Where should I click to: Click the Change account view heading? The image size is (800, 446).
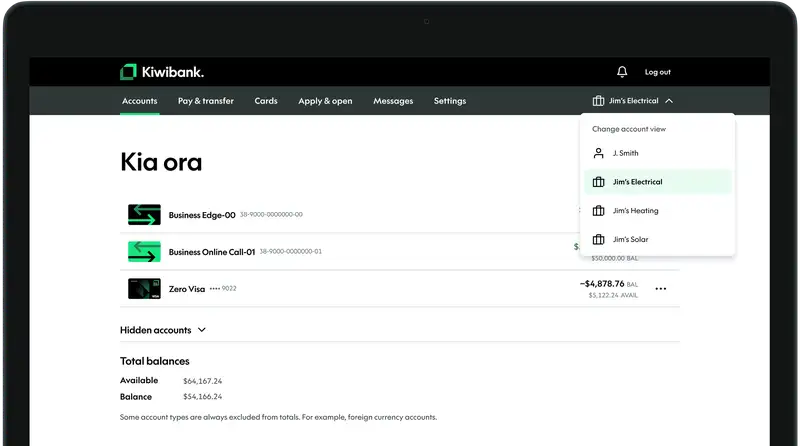[x=629, y=129]
